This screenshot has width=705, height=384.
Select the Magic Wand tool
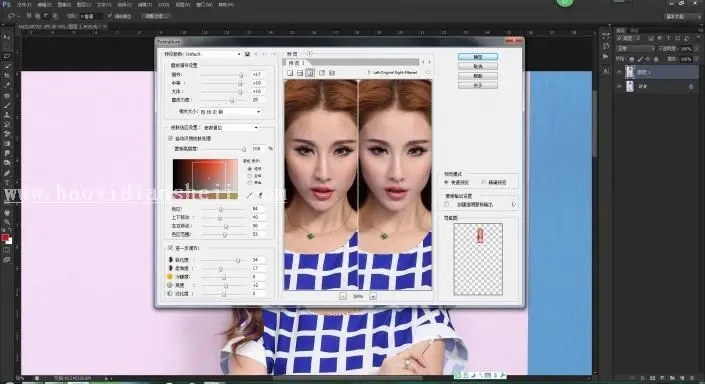[x=6, y=67]
